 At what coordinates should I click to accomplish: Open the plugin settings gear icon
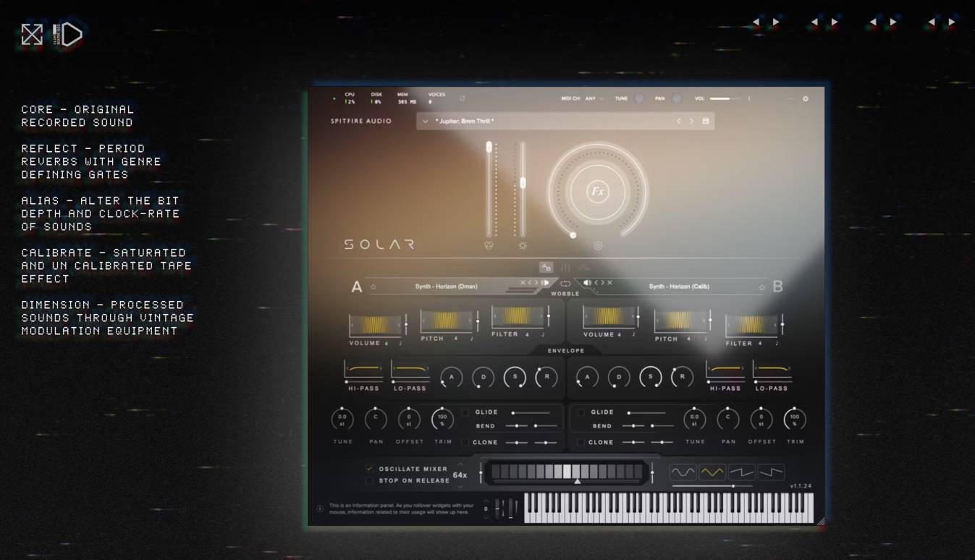(x=806, y=98)
